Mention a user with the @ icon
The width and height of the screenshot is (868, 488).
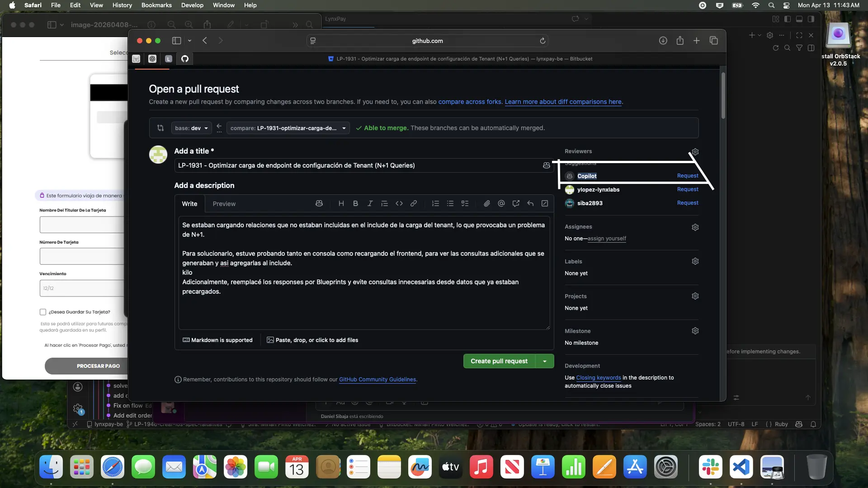click(501, 204)
